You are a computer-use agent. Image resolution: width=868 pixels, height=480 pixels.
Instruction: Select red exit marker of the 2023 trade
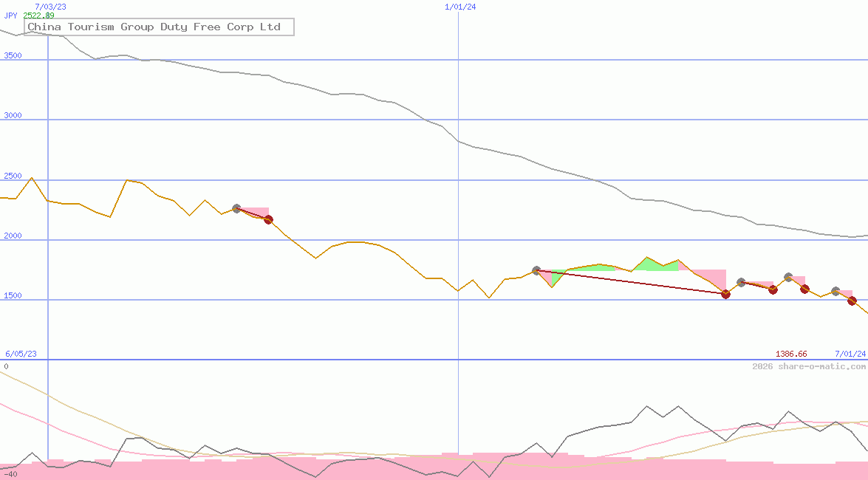[x=268, y=220]
